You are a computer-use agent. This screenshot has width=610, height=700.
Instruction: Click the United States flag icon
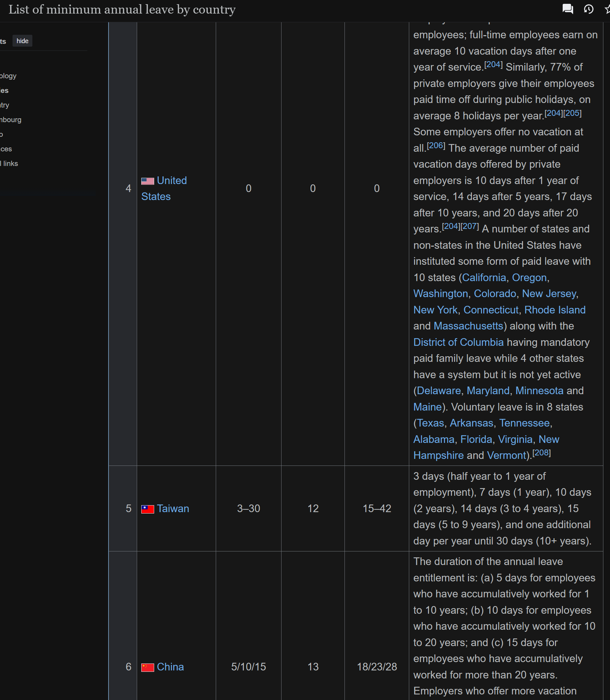click(x=148, y=181)
